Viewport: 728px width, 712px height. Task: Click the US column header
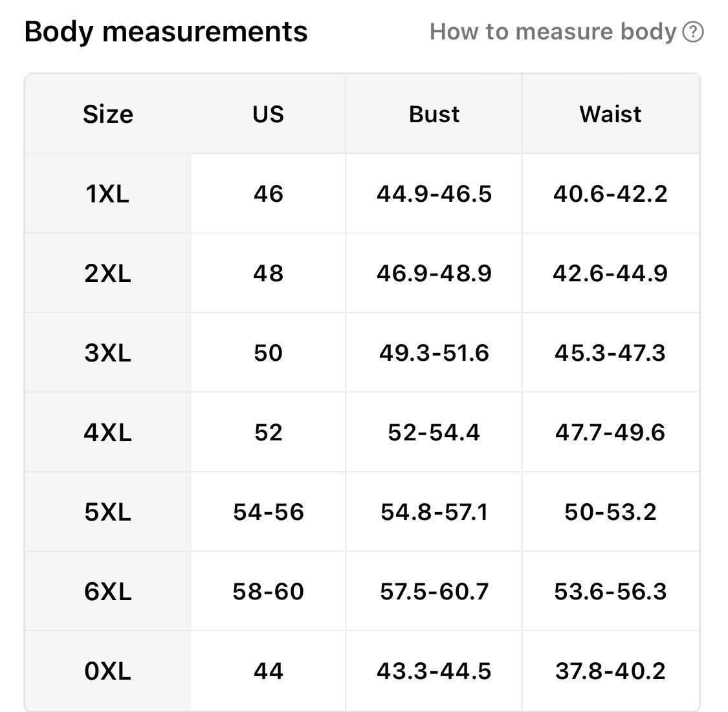[269, 114]
